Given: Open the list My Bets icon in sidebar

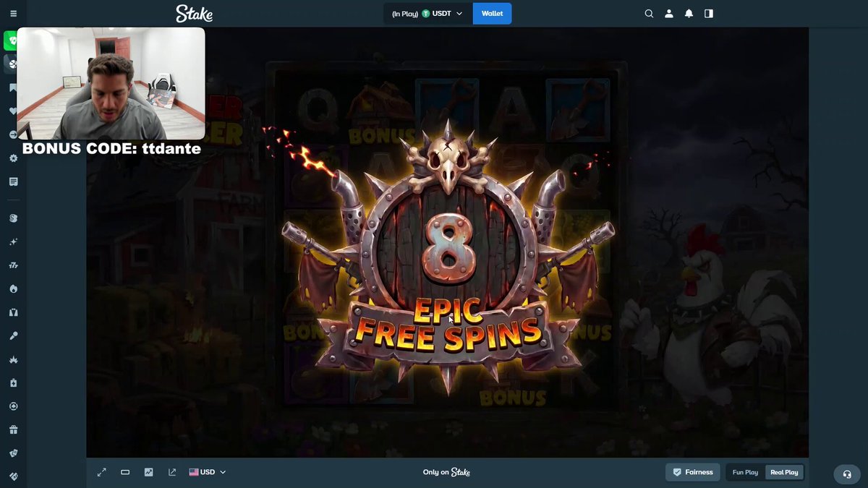Looking at the screenshot, I should tap(13, 181).
